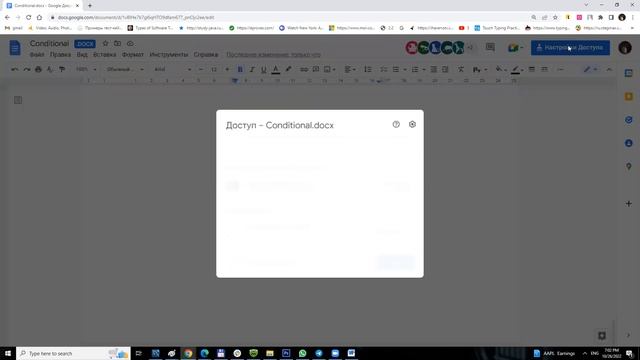The height and width of the screenshot is (360, 640).
Task: Open the Tasks side panel
Action: [629, 120]
